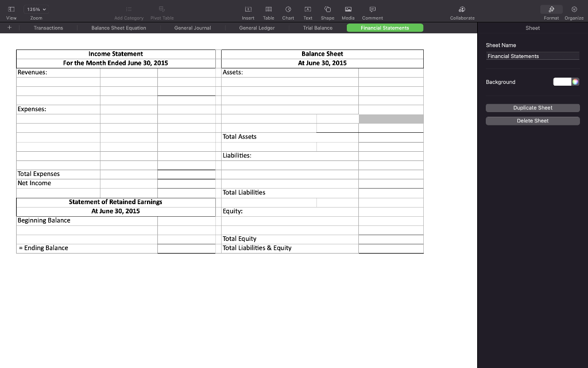Click the Duplicate Sheet button
The height and width of the screenshot is (368, 588).
[x=532, y=108]
